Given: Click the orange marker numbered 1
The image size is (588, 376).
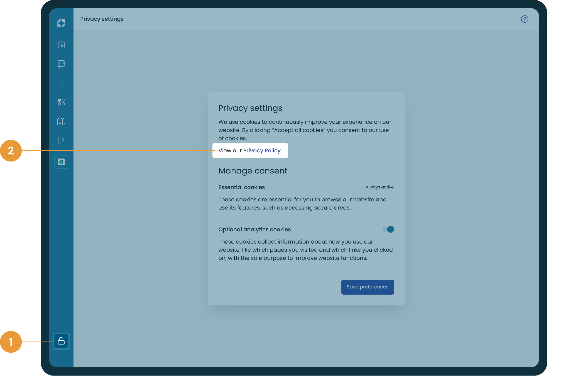Looking at the screenshot, I should pyautogui.click(x=11, y=342).
